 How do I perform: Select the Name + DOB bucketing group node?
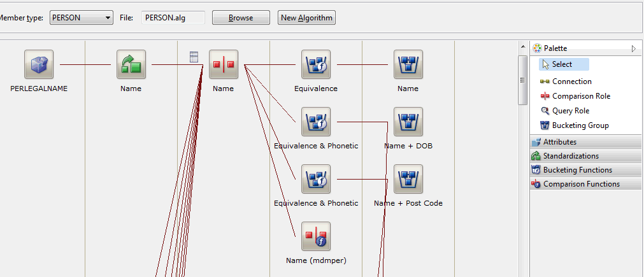point(408,122)
